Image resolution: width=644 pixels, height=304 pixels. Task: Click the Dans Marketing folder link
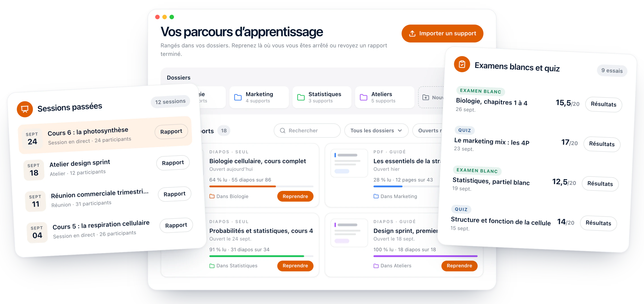click(395, 196)
